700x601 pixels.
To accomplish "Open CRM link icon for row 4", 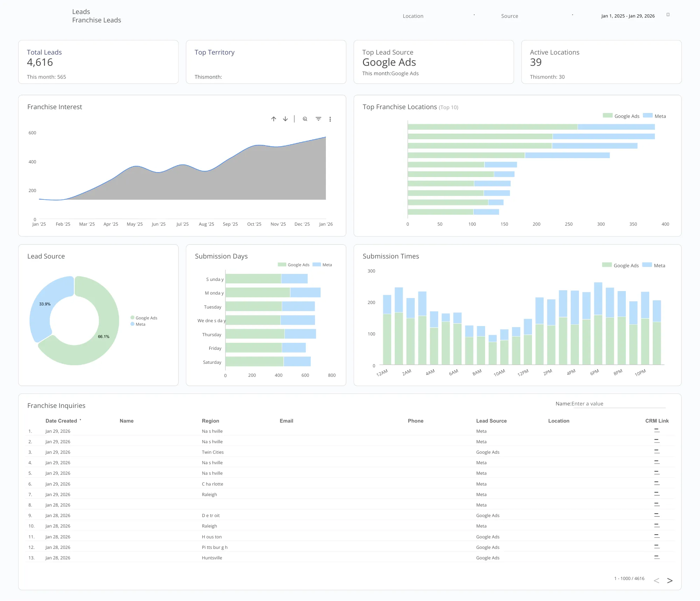I will click(x=657, y=462).
